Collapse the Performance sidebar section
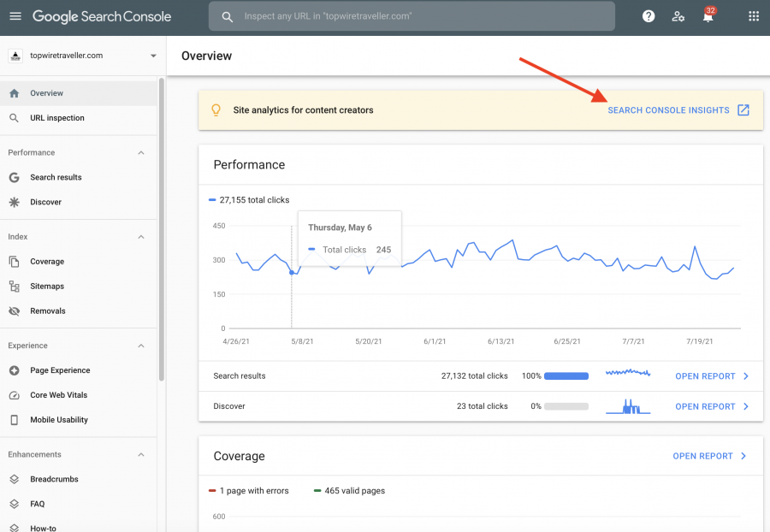This screenshot has height=532, width=770. coord(141,152)
